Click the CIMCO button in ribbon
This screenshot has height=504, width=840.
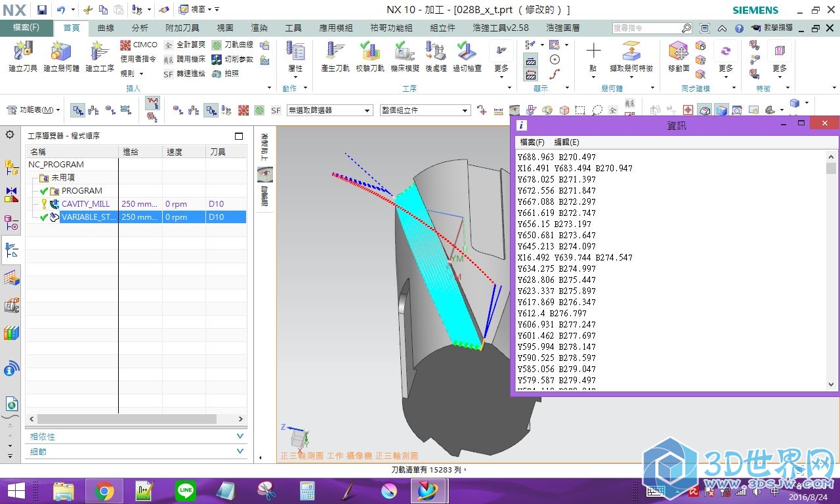pyautogui.click(x=138, y=45)
